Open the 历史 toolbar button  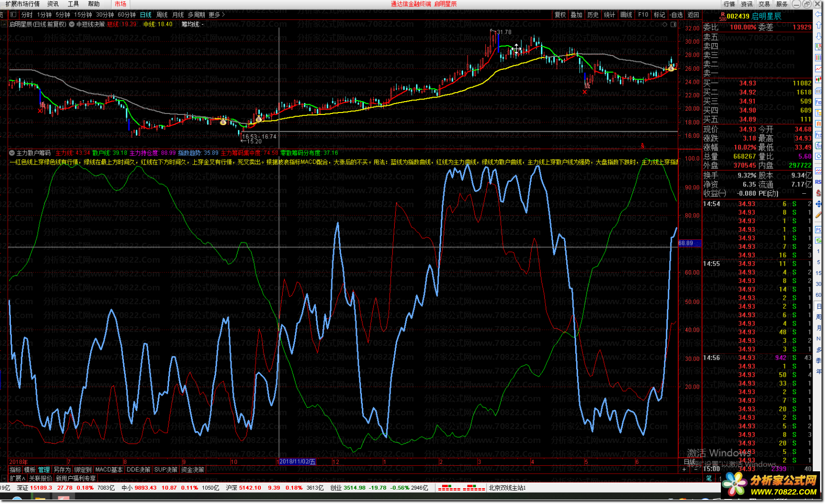593,15
